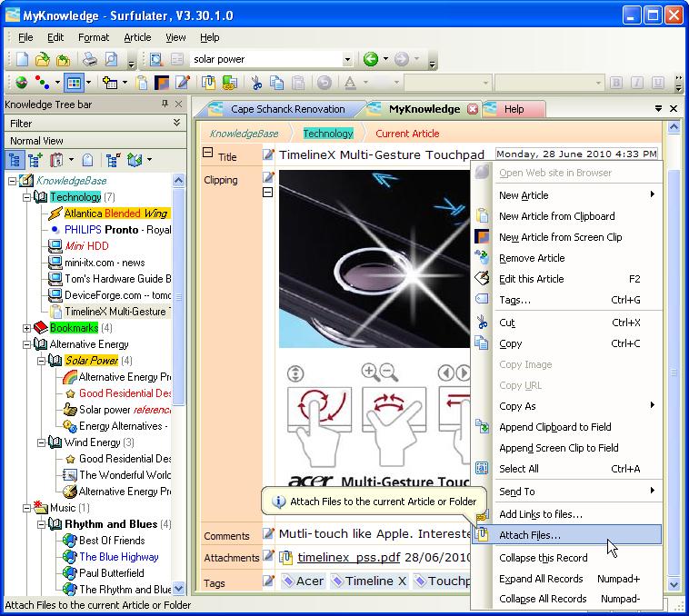Click the tree scrollbar down arrow

(178, 589)
